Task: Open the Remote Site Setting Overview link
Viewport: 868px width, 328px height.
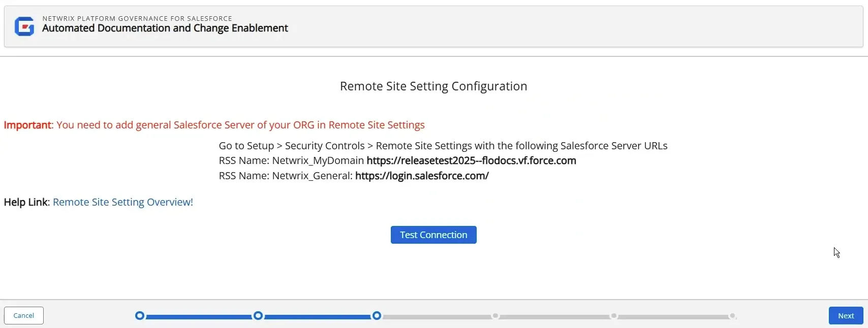Action: (123, 202)
